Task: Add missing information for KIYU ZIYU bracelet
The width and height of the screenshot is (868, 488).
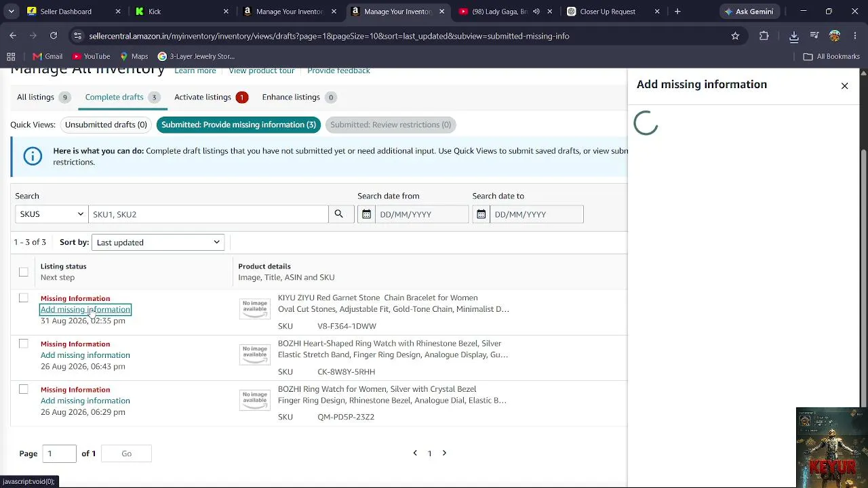Action: pos(85,310)
